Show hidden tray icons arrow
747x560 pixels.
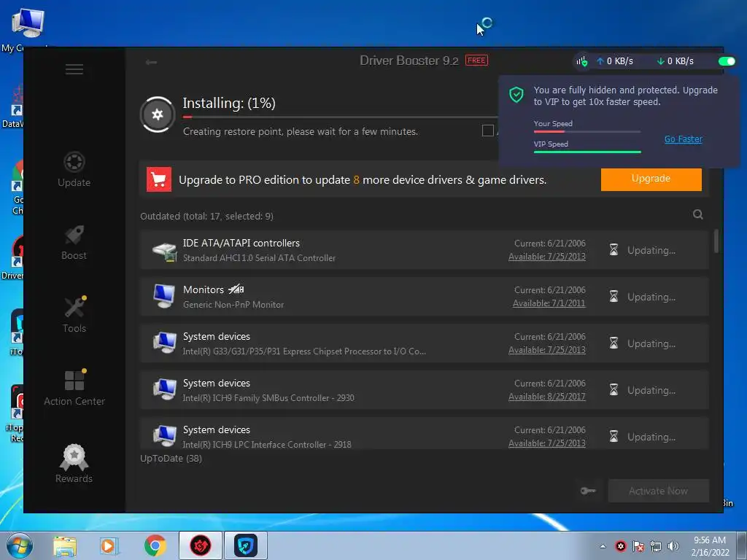pos(603,546)
